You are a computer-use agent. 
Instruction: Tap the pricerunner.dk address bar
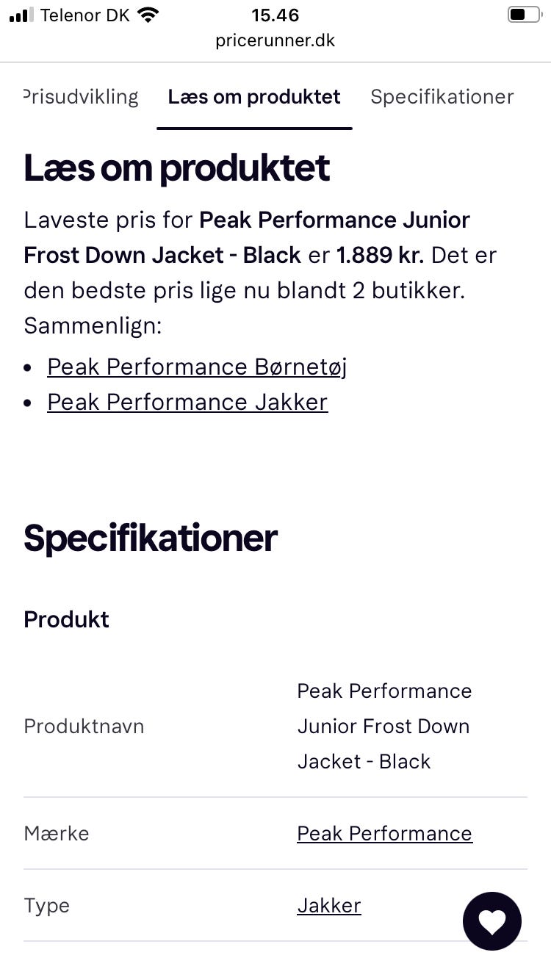(x=275, y=40)
